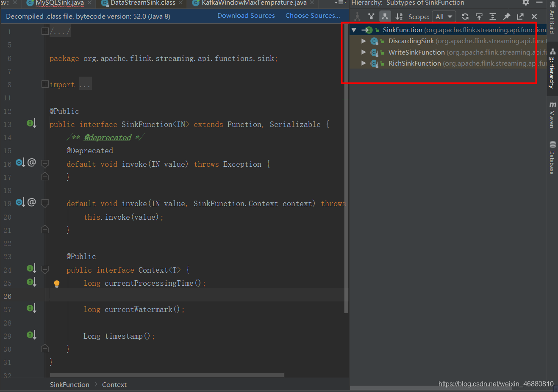This screenshot has height=392, width=558.
Task: Click the currentWatermark method name
Action: (x=139, y=309)
